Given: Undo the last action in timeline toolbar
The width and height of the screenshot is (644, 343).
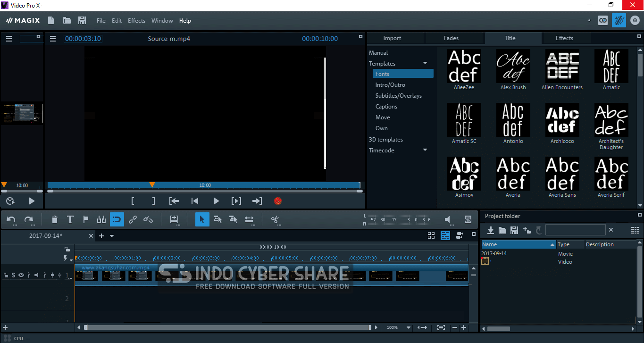Looking at the screenshot, I should click(11, 219).
